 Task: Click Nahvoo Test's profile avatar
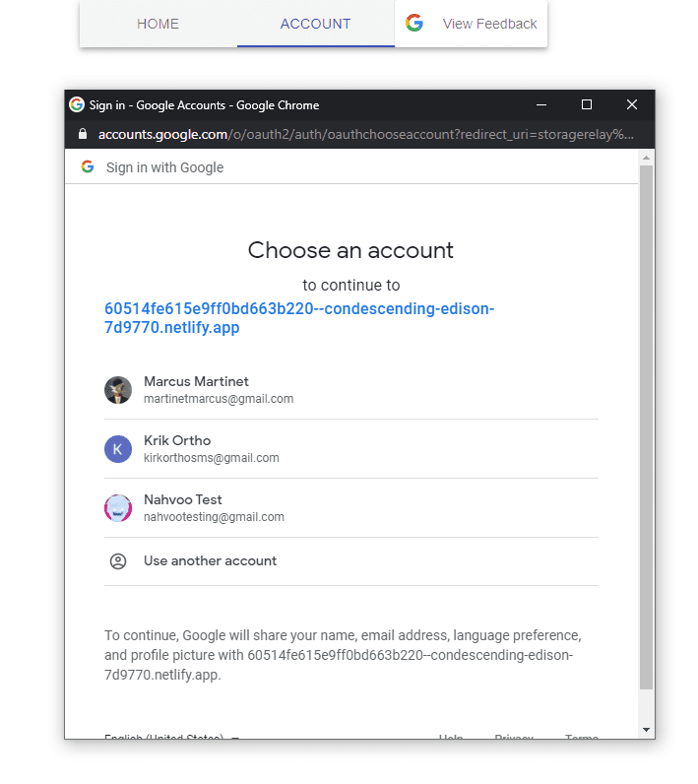click(118, 508)
